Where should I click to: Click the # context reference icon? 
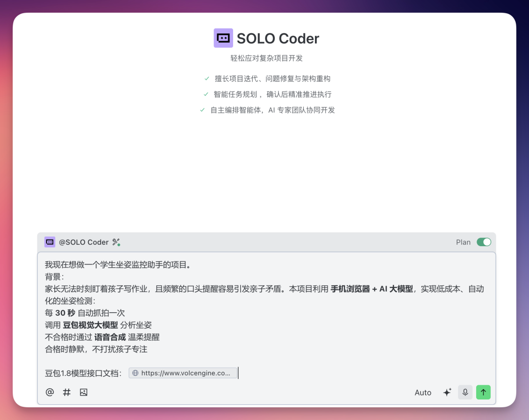(67, 392)
